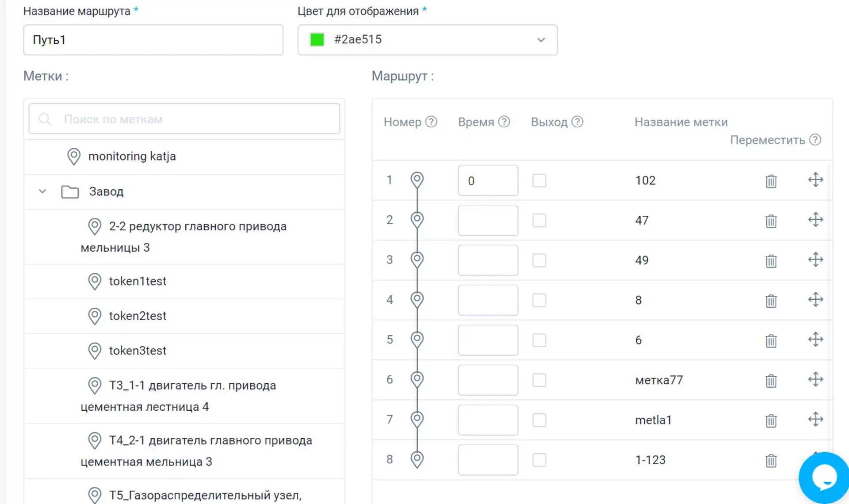
Task: Check the exit box for label 8
Action: 539,300
